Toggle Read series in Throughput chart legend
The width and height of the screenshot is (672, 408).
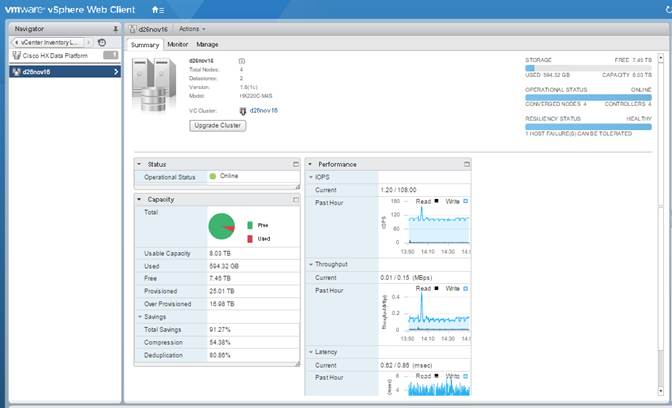coord(427,288)
